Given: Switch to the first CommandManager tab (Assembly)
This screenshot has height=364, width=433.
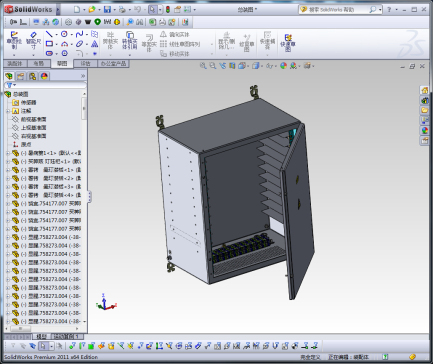Looking at the screenshot, I should [14, 63].
